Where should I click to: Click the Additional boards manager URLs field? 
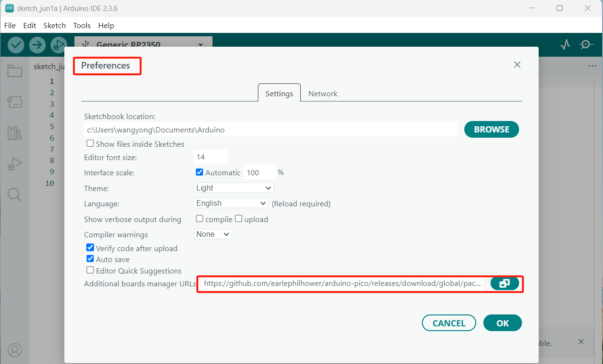point(343,283)
